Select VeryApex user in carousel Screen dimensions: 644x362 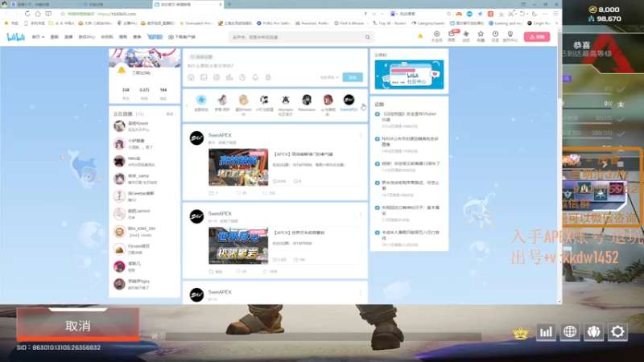point(286,105)
